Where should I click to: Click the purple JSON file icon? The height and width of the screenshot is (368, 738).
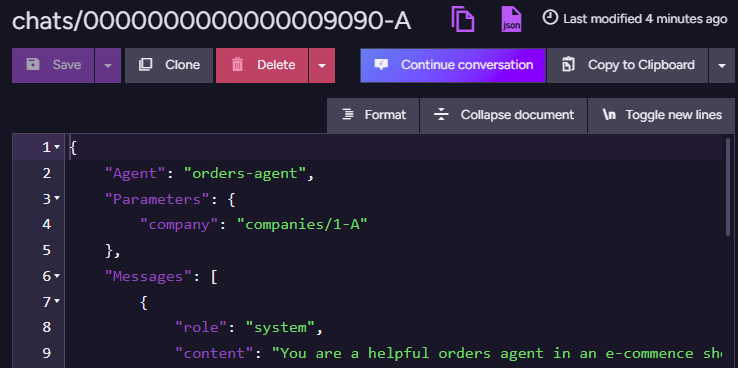tap(511, 19)
